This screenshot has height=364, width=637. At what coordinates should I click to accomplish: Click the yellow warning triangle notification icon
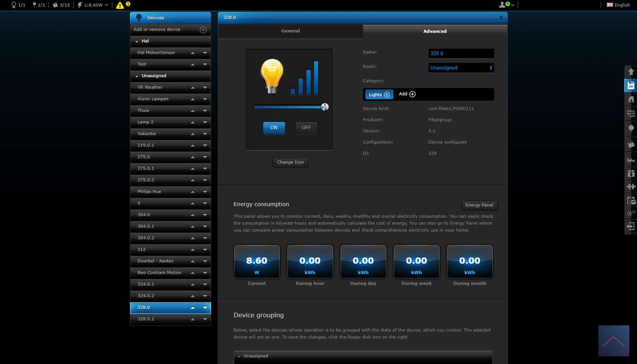[120, 5]
